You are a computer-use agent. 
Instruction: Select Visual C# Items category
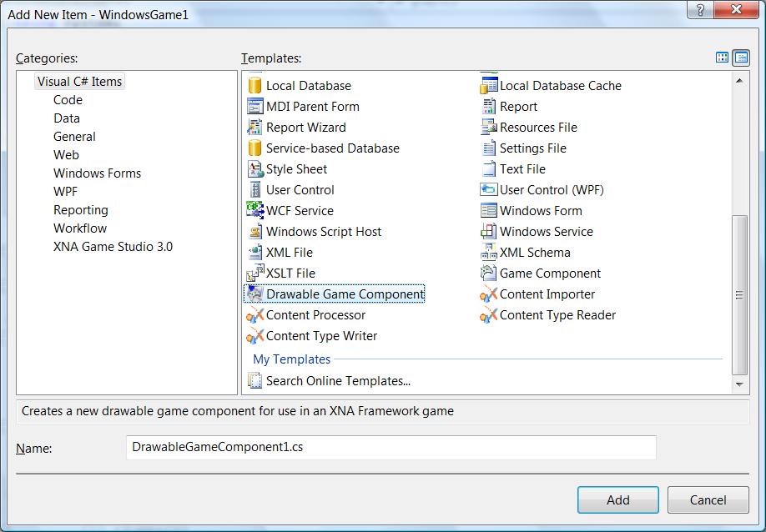pyautogui.click(x=79, y=81)
